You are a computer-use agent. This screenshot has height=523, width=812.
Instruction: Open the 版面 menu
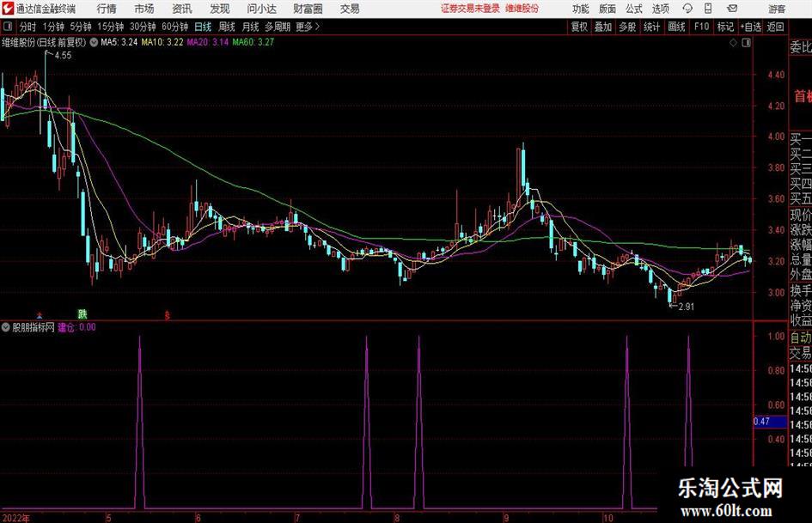pyautogui.click(x=607, y=9)
